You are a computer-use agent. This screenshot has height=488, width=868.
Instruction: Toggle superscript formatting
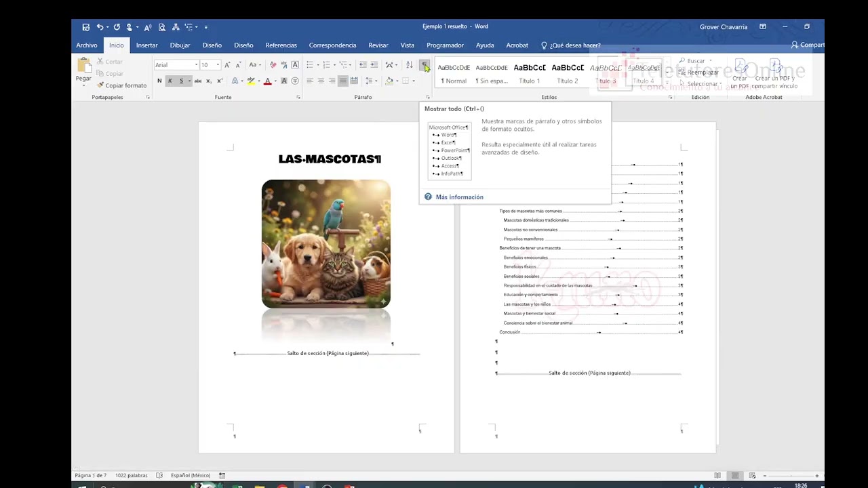[x=220, y=81]
